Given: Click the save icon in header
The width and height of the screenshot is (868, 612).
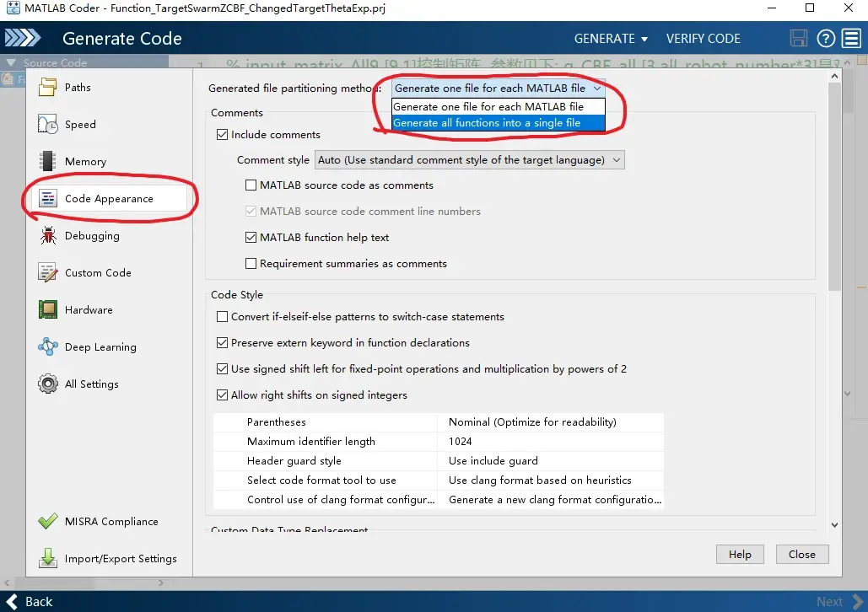Looking at the screenshot, I should point(798,38).
